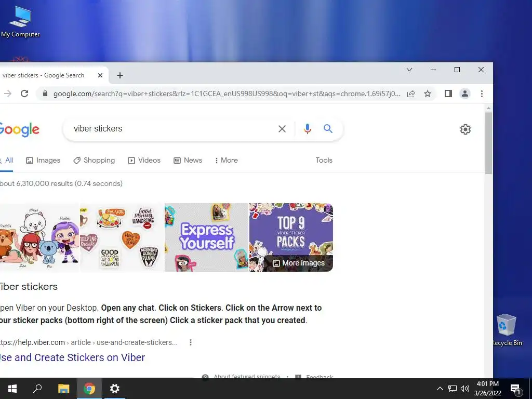Open the network tray icon
The width and height of the screenshot is (532, 399).
pos(453,389)
